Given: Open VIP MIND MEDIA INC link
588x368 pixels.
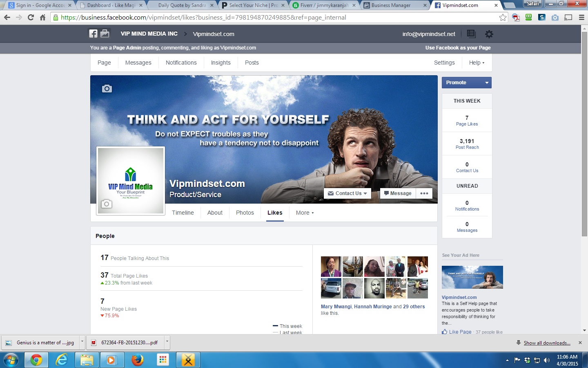Looking at the screenshot, I should 149,34.
